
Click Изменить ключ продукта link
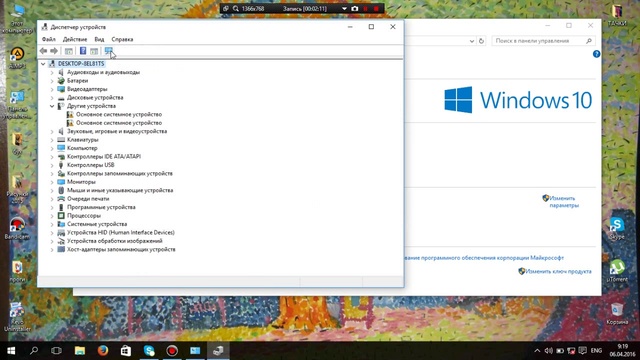tap(558, 271)
